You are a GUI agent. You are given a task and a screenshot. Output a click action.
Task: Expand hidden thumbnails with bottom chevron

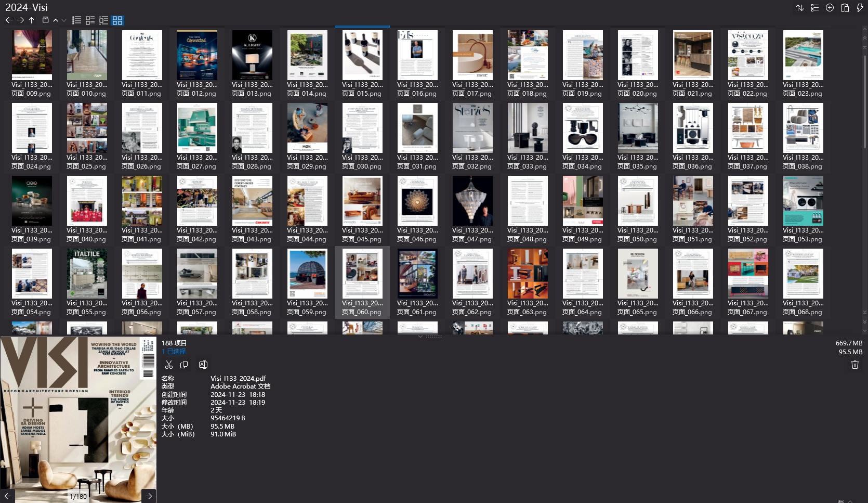click(x=420, y=336)
